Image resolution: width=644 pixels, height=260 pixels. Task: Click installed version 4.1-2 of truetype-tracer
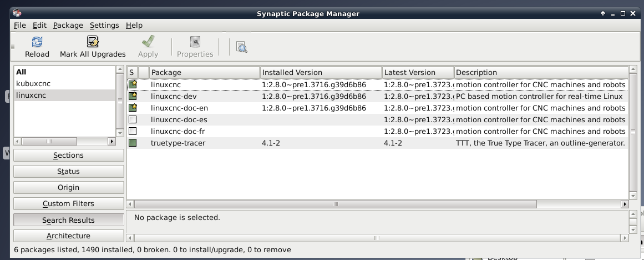(271, 143)
